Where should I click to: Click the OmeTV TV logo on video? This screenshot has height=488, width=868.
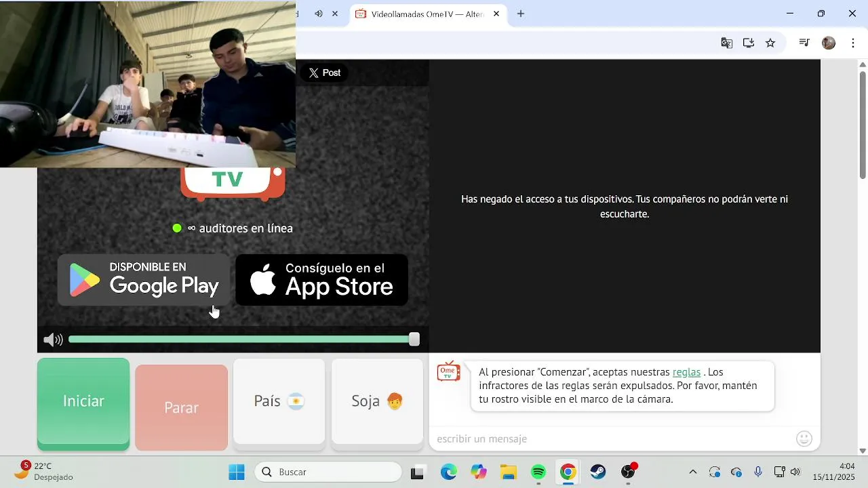(x=233, y=184)
